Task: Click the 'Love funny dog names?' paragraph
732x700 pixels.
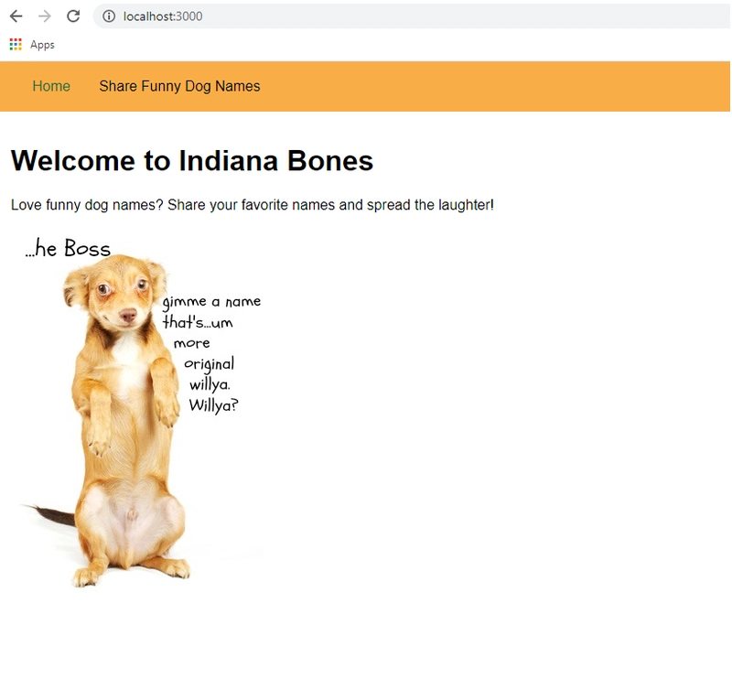Action: pos(253,205)
